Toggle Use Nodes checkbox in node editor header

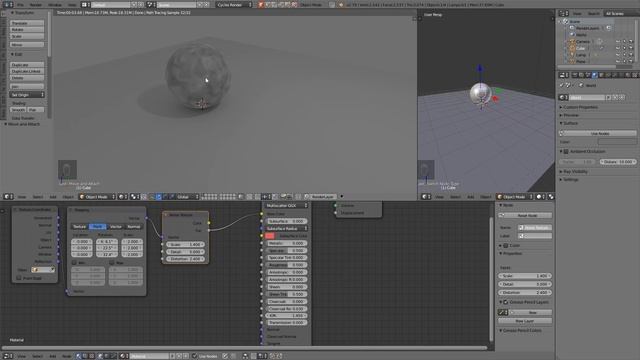pos(194,356)
